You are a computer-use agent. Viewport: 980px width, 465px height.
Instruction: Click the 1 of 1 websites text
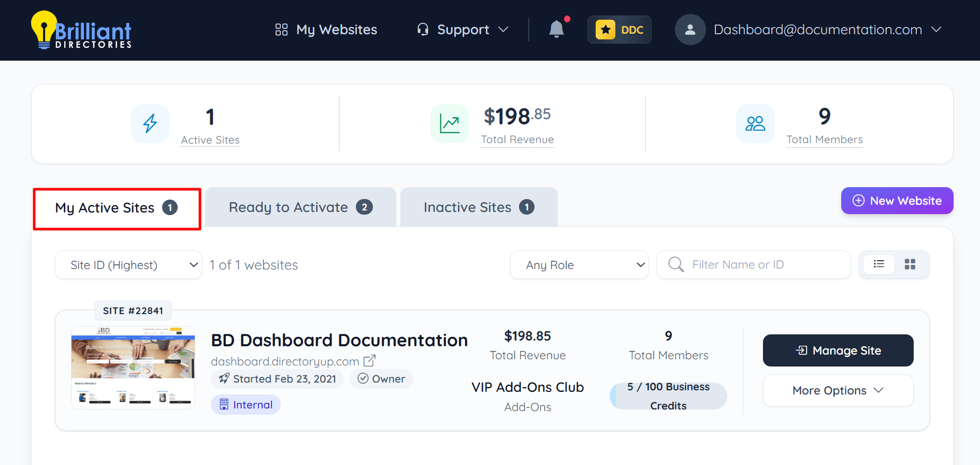point(254,265)
